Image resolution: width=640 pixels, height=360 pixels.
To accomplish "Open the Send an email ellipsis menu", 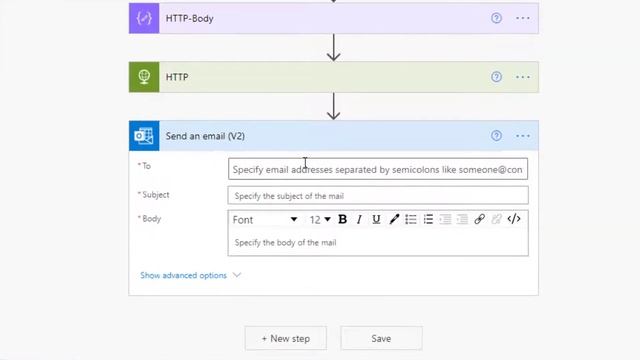I will pos(523,136).
